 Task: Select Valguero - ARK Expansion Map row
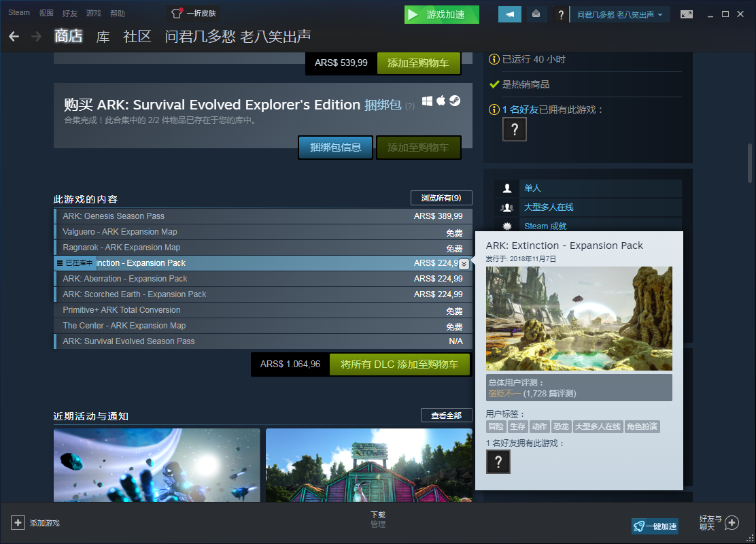(263, 232)
